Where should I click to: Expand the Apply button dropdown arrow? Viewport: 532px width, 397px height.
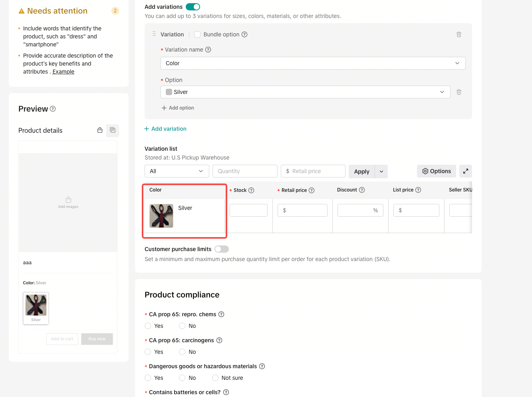pyautogui.click(x=381, y=172)
